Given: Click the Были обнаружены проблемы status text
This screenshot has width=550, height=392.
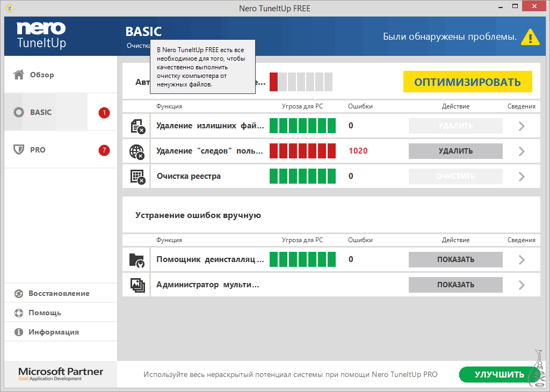Looking at the screenshot, I should (x=450, y=37).
